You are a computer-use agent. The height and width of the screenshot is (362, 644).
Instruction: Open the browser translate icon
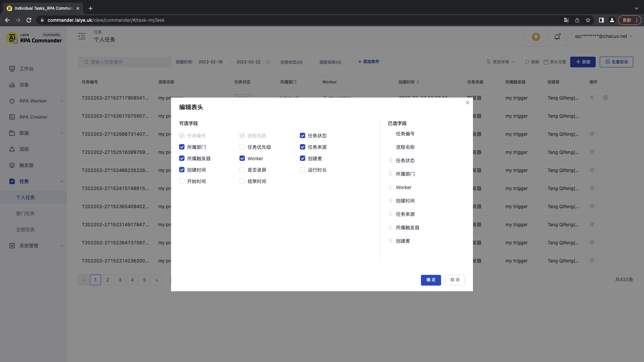click(x=567, y=20)
